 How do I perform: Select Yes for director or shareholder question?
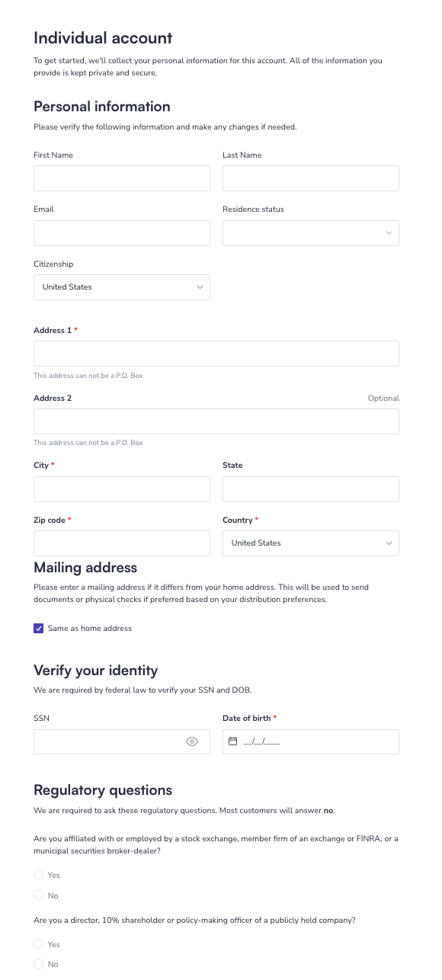point(39,944)
